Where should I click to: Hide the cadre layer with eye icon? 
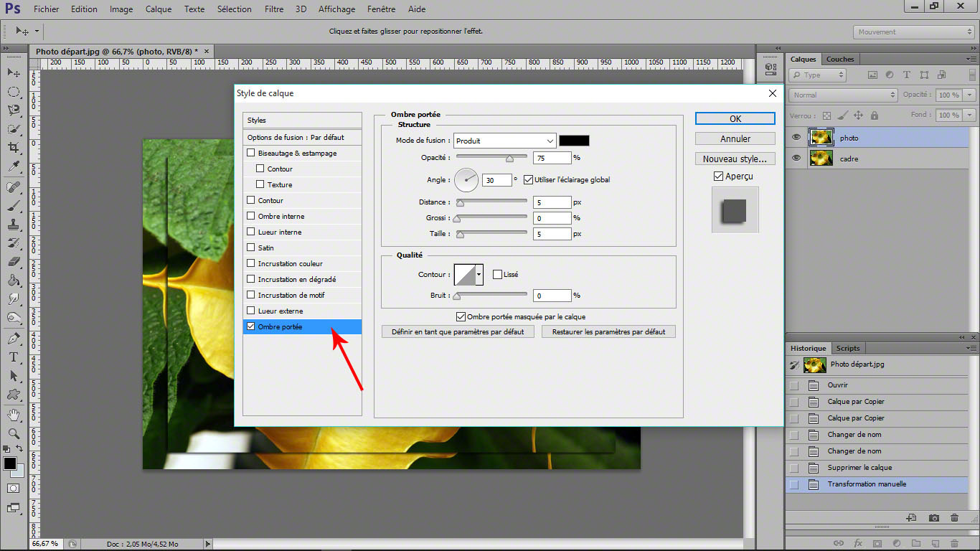coord(796,159)
